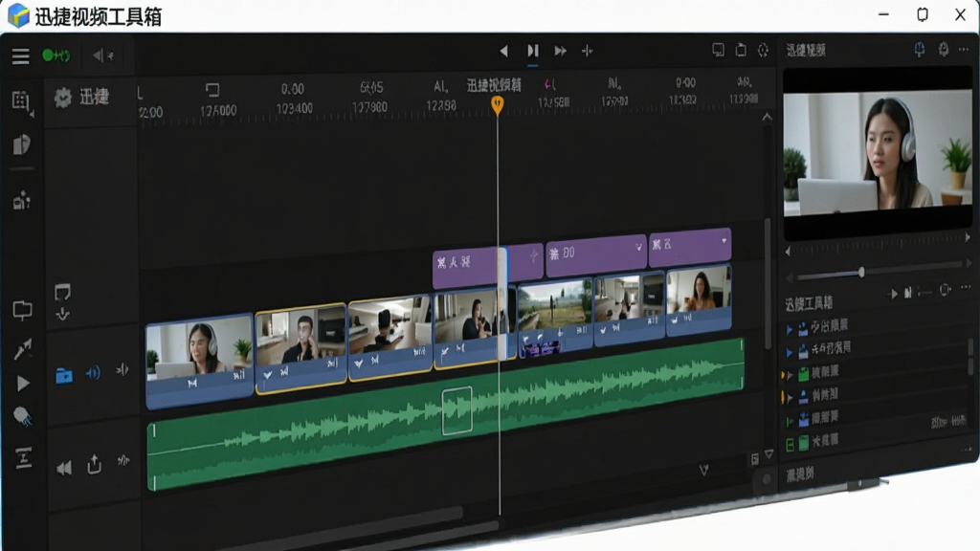Click the play triangle tool in left sidebar
Screen dimensions: 980x551
click(x=23, y=383)
